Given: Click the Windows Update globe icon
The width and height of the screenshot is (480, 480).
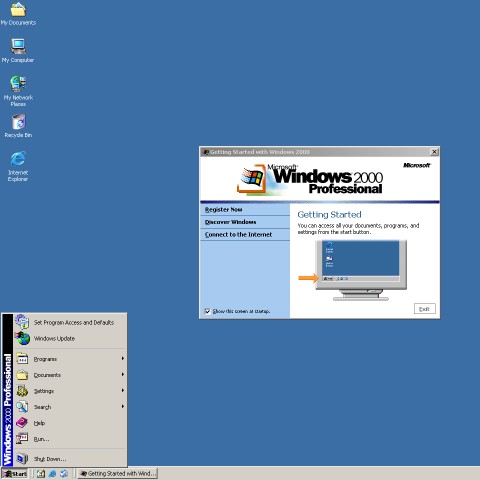Looking at the screenshot, I should (23, 338).
